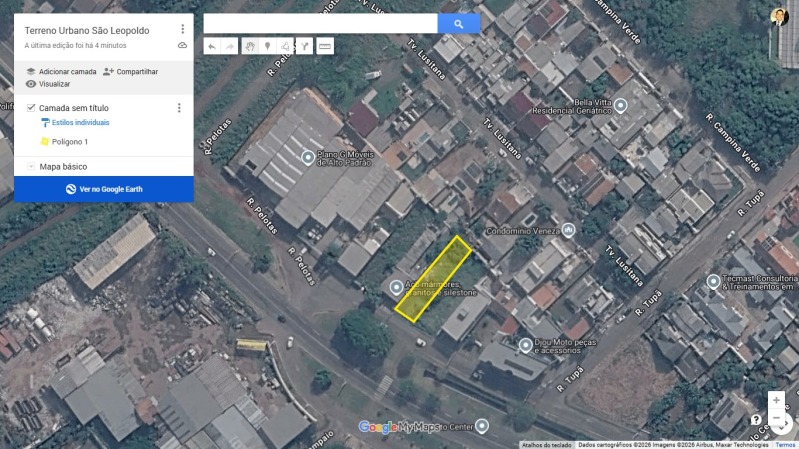Click the yellow Polígono 1 icon

44,141
